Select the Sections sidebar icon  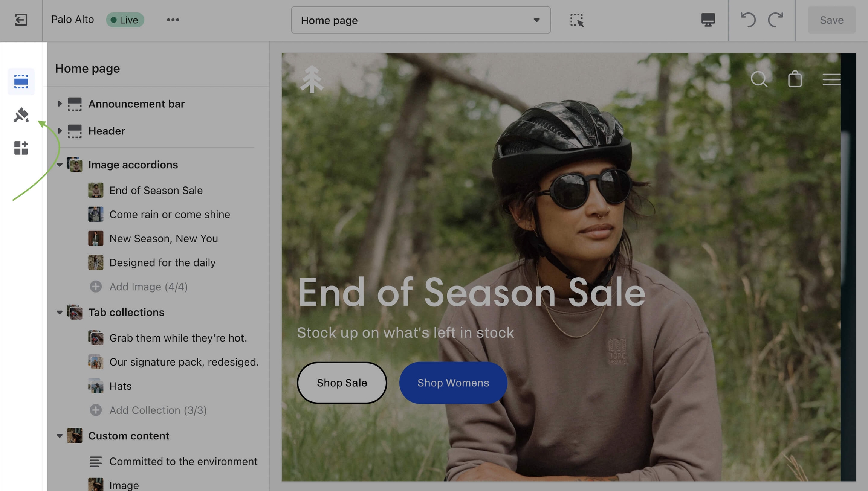pos(21,82)
